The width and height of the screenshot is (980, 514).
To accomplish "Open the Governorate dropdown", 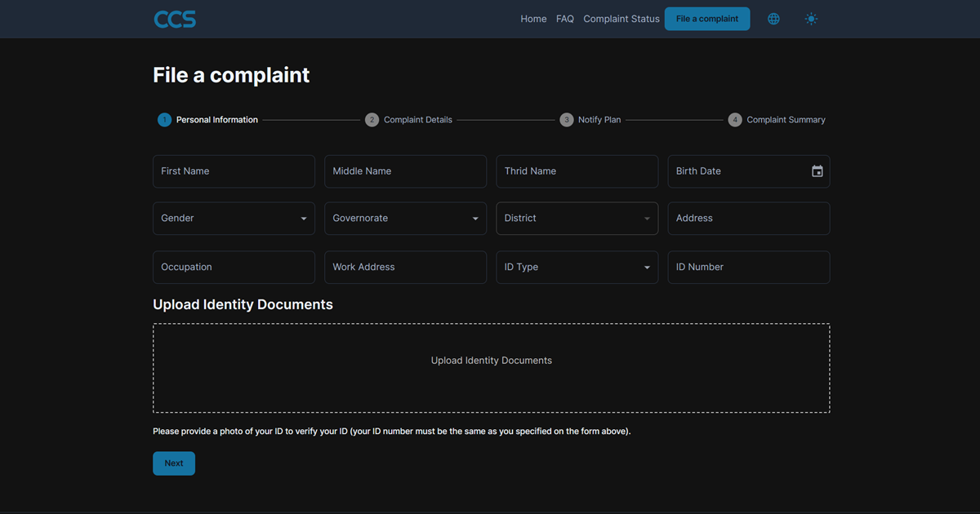I will (x=405, y=219).
